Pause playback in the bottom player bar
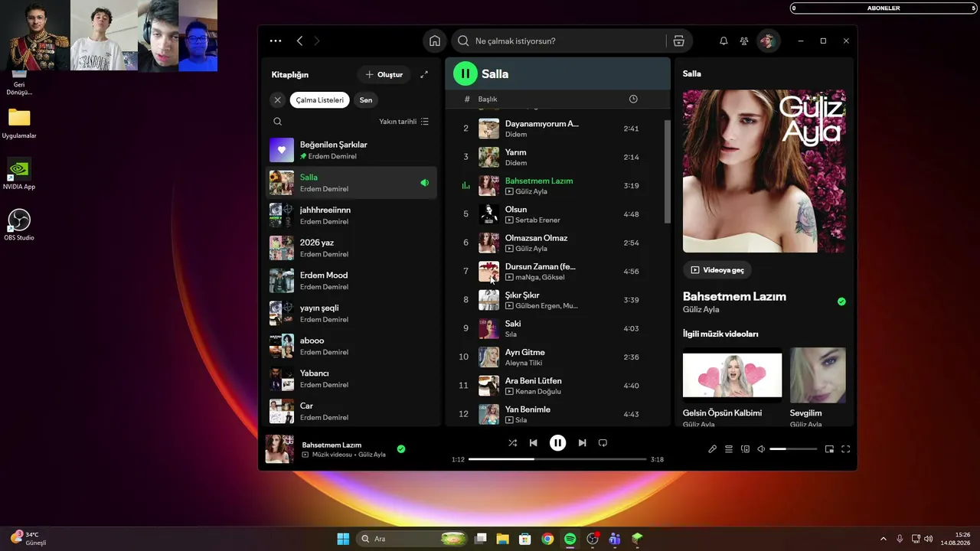The height and width of the screenshot is (551, 980). pyautogui.click(x=557, y=442)
